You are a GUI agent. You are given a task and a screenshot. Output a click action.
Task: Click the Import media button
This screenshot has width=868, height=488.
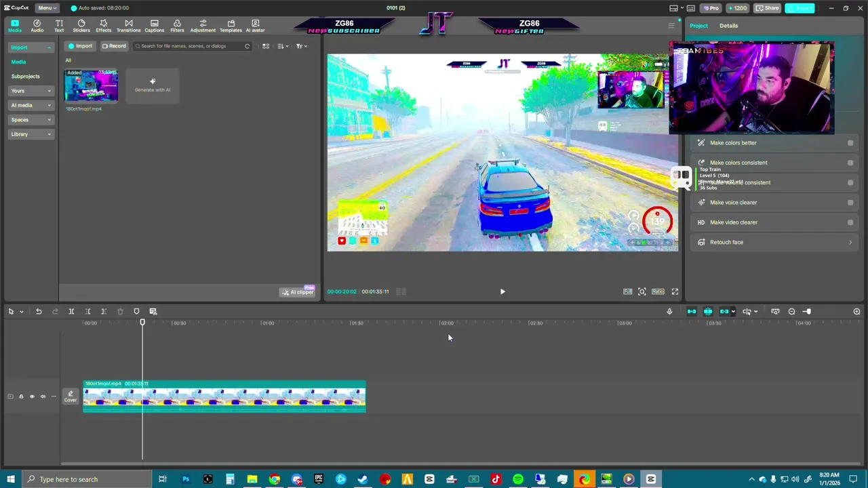[80, 46]
